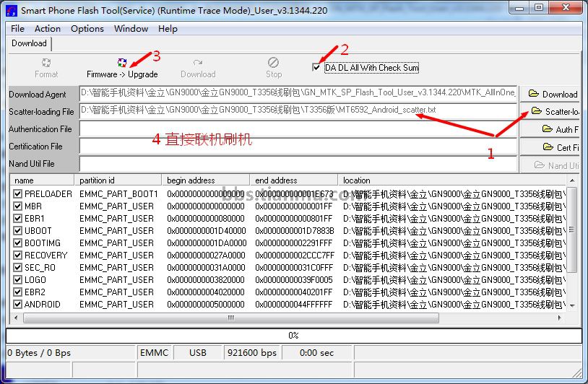Image resolution: width=588 pixels, height=384 pixels.
Task: Click the Stop toolbar icon
Action: point(273,62)
